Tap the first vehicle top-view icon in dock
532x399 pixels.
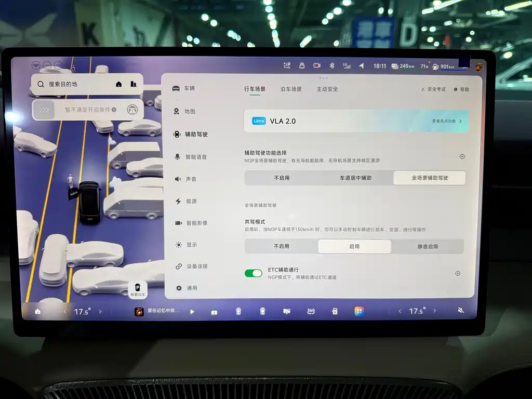(238, 311)
